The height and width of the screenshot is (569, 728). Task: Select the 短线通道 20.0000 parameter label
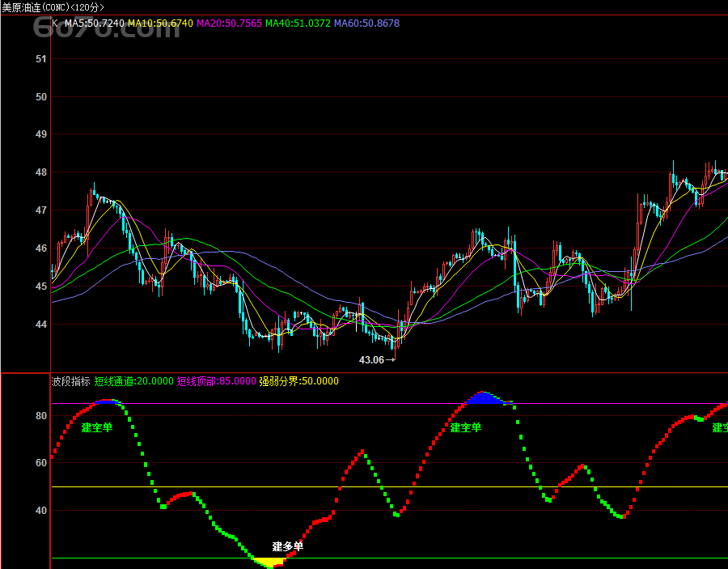(x=133, y=381)
